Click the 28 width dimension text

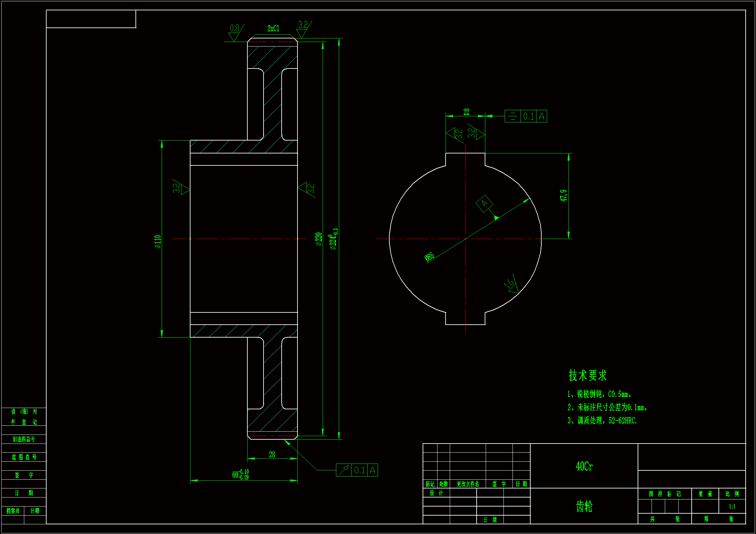tap(272, 455)
